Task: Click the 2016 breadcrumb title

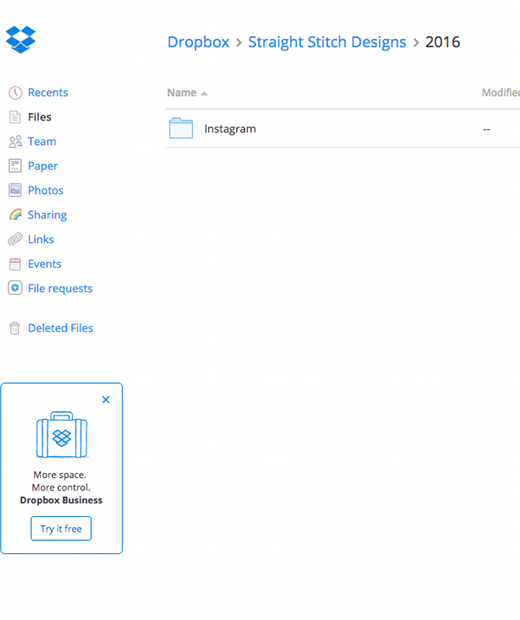Action: (442, 42)
